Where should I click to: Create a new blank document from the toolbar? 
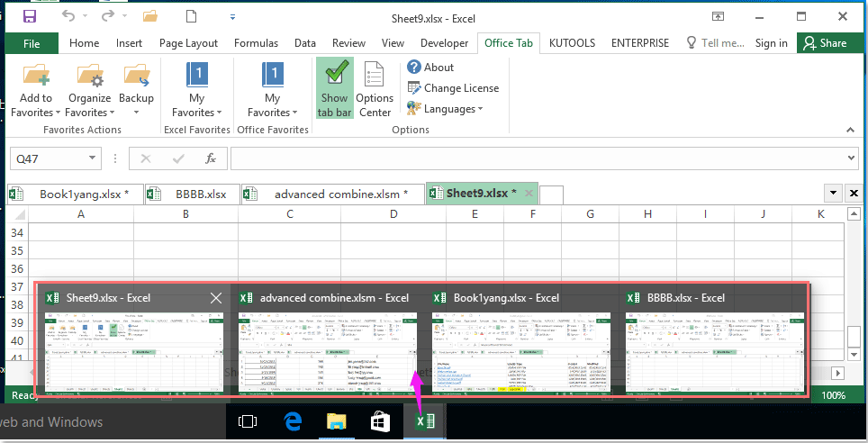[x=192, y=16]
